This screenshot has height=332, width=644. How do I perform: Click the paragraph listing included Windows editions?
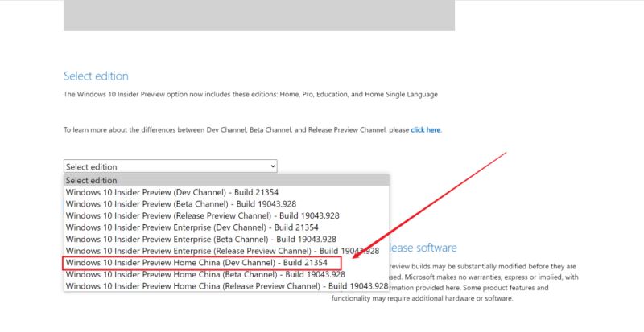click(x=250, y=95)
